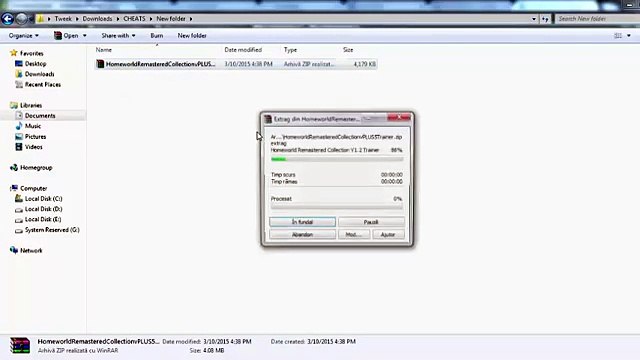Select Libraries in the navigation pane
Image resolution: width=640 pixels, height=360 pixels.
31,105
